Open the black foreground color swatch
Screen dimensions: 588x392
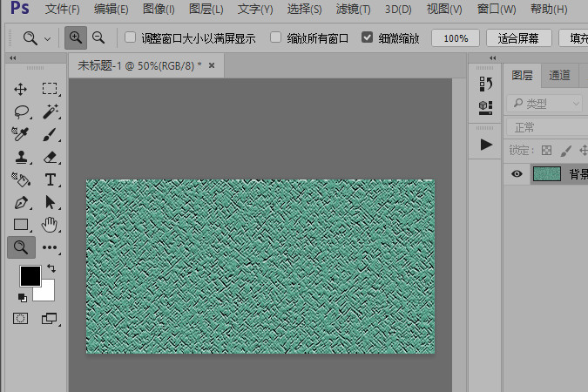click(30, 276)
